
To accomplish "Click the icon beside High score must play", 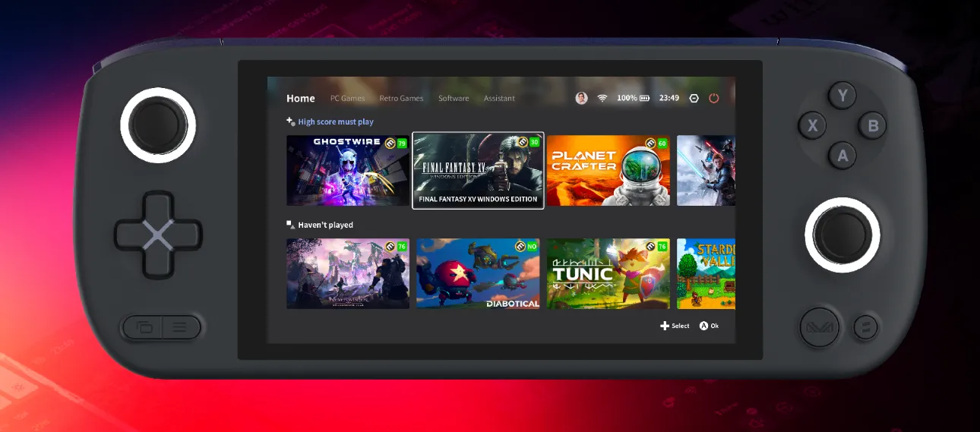I will point(290,121).
